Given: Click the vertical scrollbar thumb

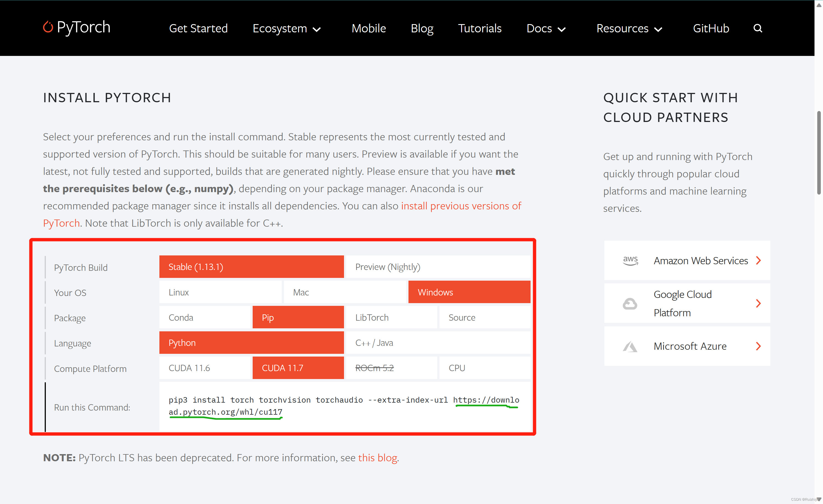Looking at the screenshot, I should click(x=819, y=153).
